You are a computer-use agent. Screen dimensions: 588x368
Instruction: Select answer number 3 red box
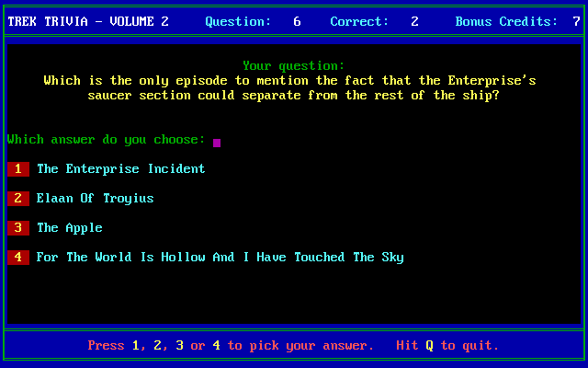pyautogui.click(x=18, y=228)
